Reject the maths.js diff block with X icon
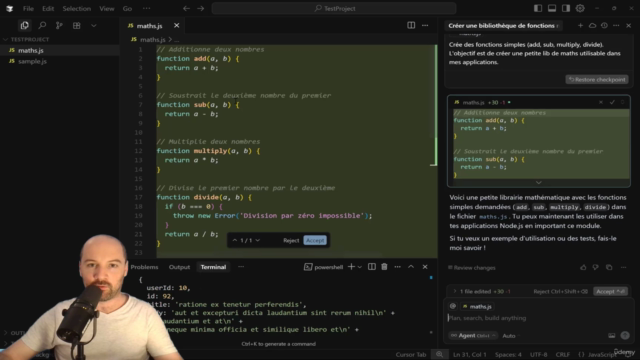The image size is (640, 360). [601, 102]
